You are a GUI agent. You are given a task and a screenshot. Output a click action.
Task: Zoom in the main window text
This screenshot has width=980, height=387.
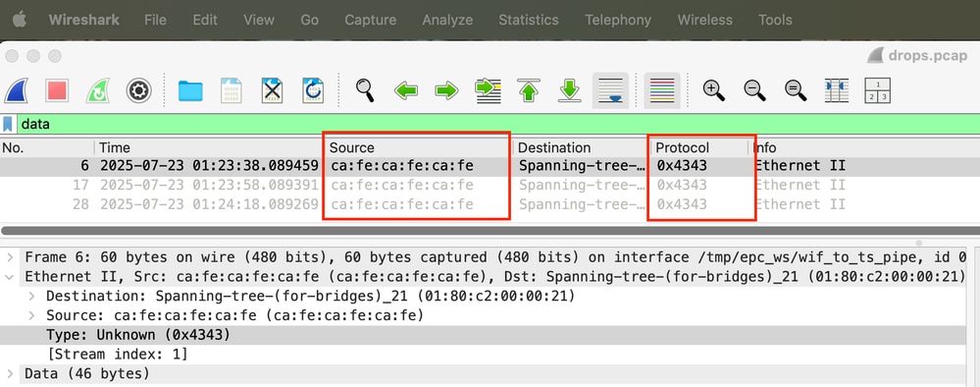714,90
